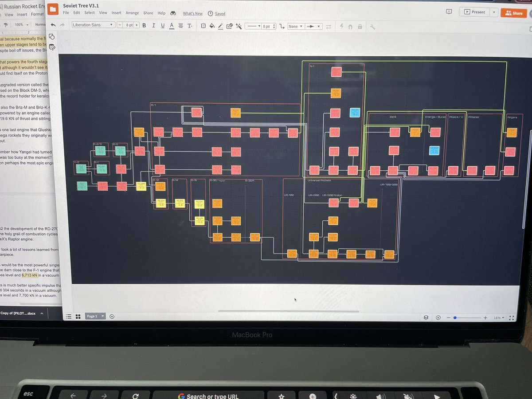Expand the Present options arrow
This screenshot has width=532, height=399.
coord(493,12)
